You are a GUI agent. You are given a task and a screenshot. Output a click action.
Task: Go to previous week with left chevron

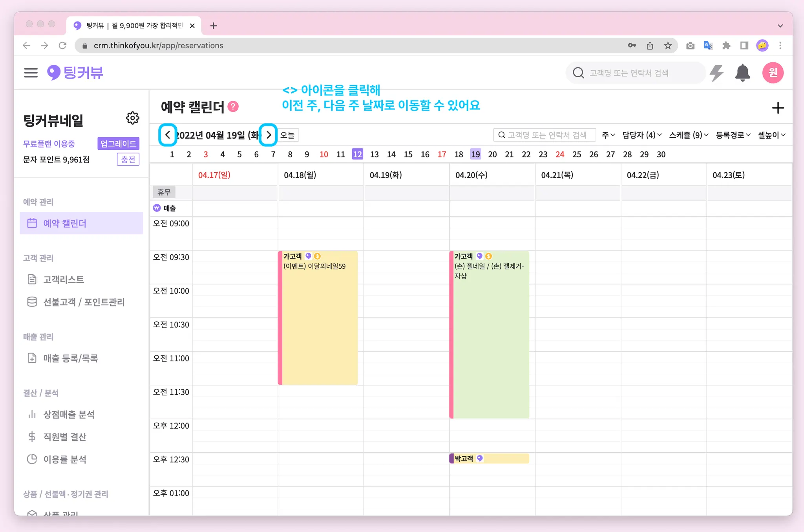[168, 135]
